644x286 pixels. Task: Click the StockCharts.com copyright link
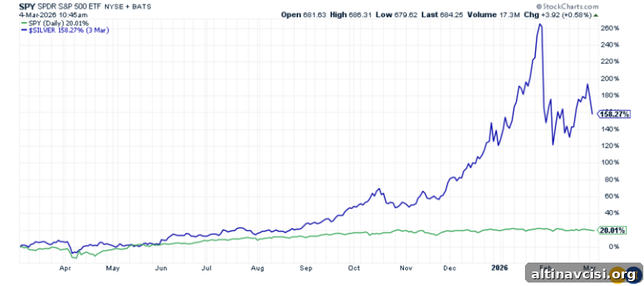[567, 7]
